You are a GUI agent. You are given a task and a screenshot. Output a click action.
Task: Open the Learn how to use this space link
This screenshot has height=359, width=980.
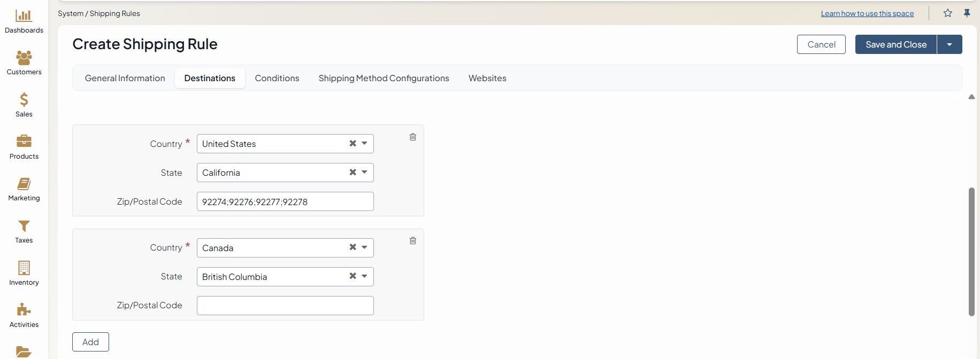pos(867,13)
